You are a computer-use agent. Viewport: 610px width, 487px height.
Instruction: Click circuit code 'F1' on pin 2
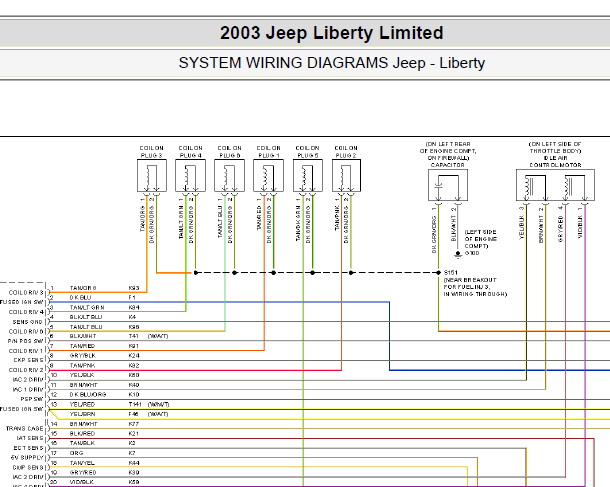coord(132,298)
